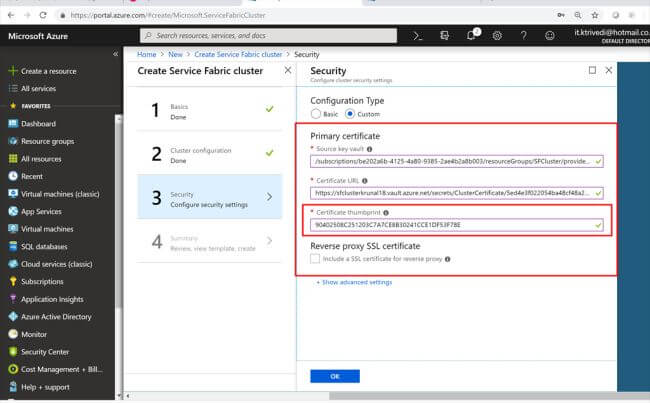Screen dimensions: 650x403
Task: Go back with the browser back arrow
Action: [x=11, y=15]
